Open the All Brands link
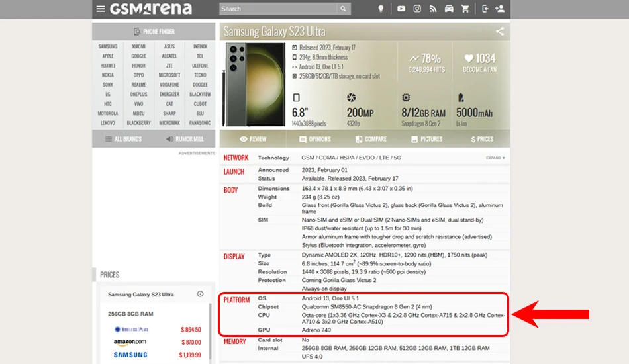629x364 pixels. tap(123, 139)
